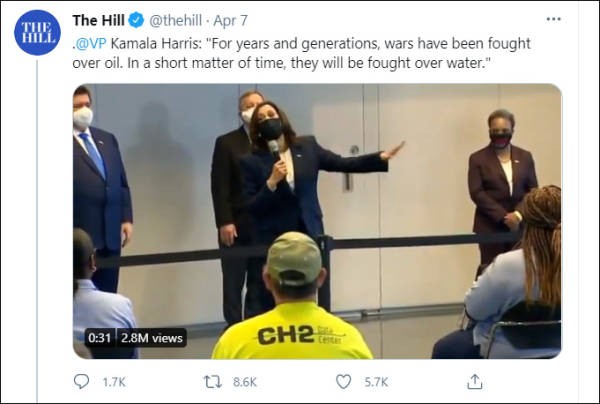Click the 0:31 video duration label
Image resolution: width=600 pixels, height=404 pixels.
[96, 338]
